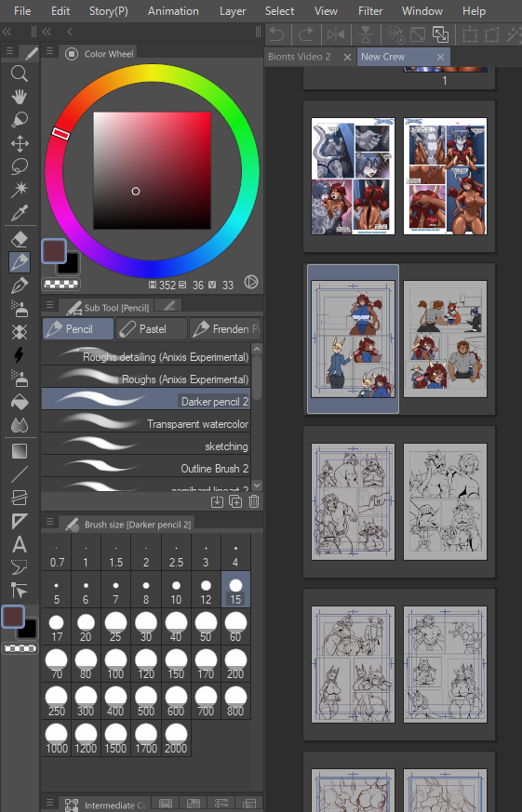Select the Ruler triangle tool
This screenshot has width=522, height=812.
[x=20, y=521]
